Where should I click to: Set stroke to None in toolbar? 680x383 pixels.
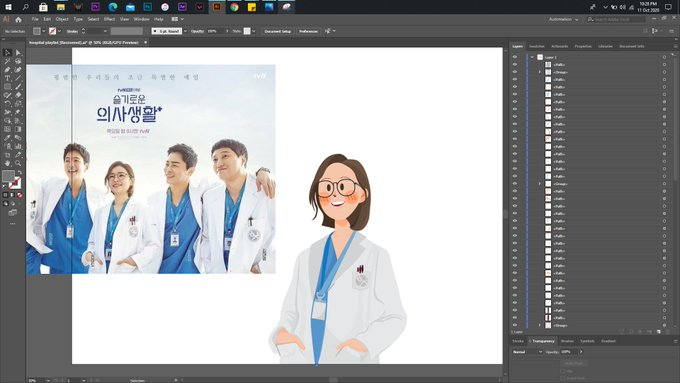[20, 195]
